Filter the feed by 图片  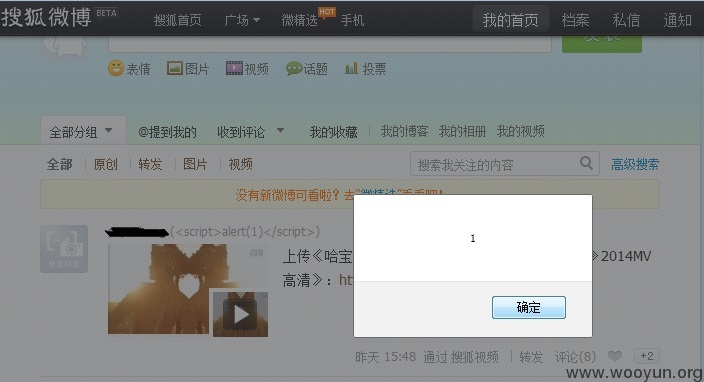pyautogui.click(x=195, y=164)
